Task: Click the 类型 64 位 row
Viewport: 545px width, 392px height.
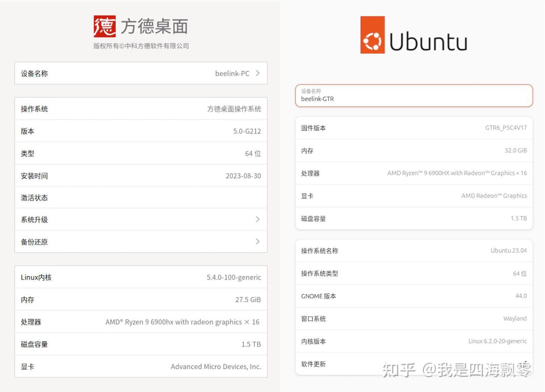Action: (x=141, y=153)
